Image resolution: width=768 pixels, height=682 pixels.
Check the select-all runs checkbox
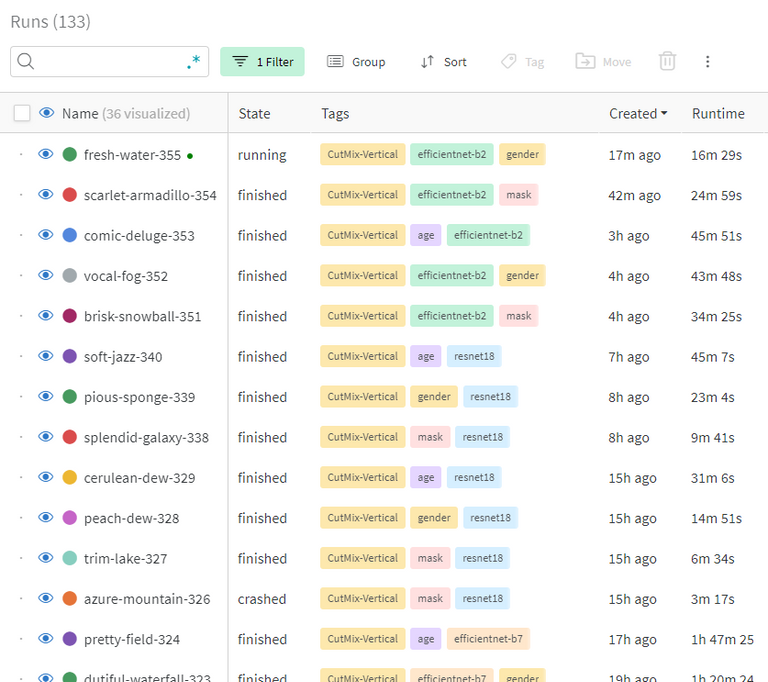(x=22, y=113)
